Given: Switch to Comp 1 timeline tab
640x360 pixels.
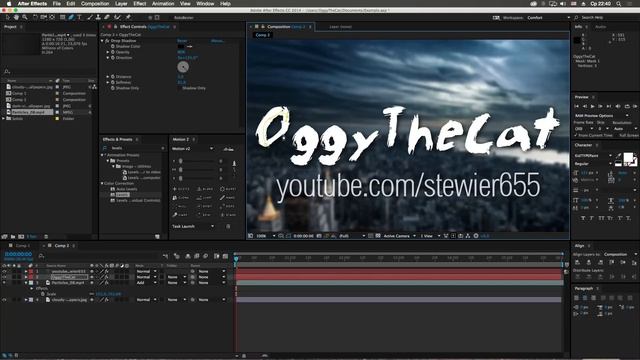Looking at the screenshot, I should point(22,246).
